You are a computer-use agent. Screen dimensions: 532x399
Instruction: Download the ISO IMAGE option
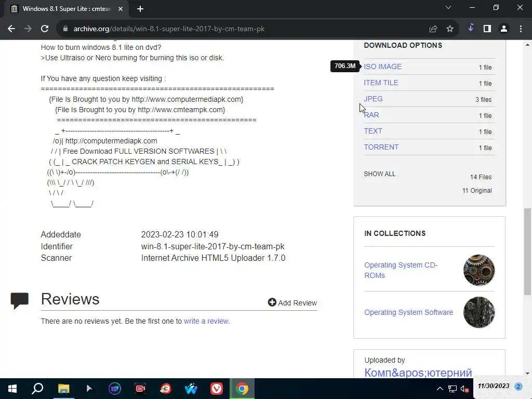382,66
